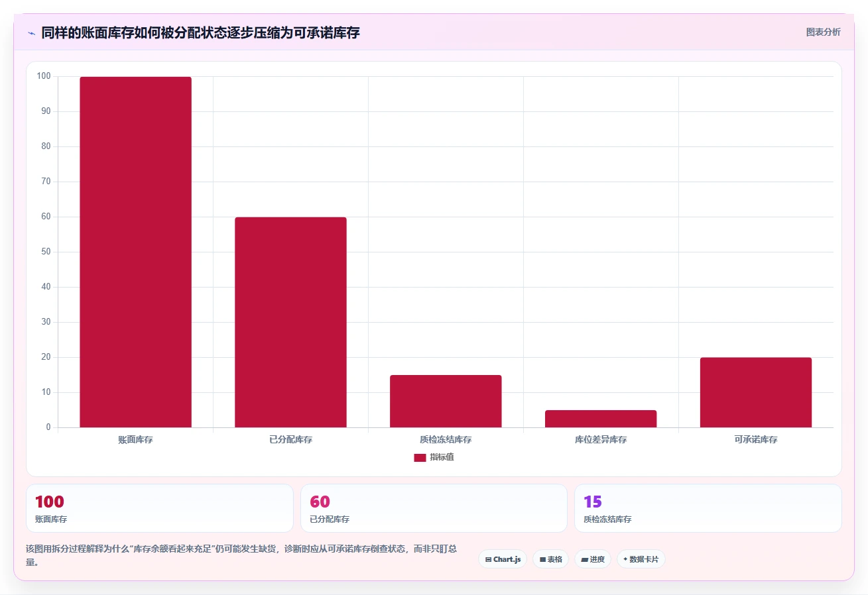Select the 数据卡片 tag chip
Screen dimensions: 868x595
pos(641,559)
